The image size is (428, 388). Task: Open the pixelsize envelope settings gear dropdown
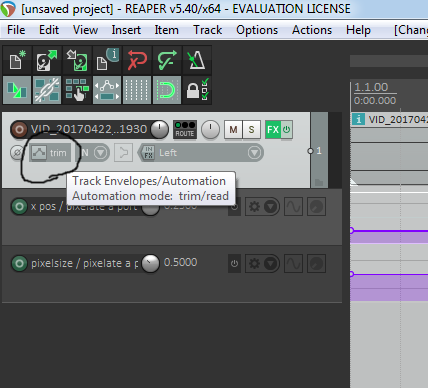point(262,264)
